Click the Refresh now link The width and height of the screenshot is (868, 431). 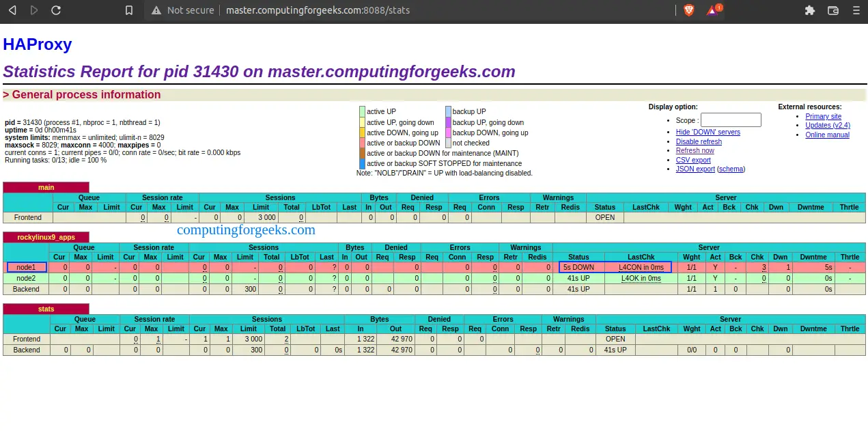pos(695,151)
